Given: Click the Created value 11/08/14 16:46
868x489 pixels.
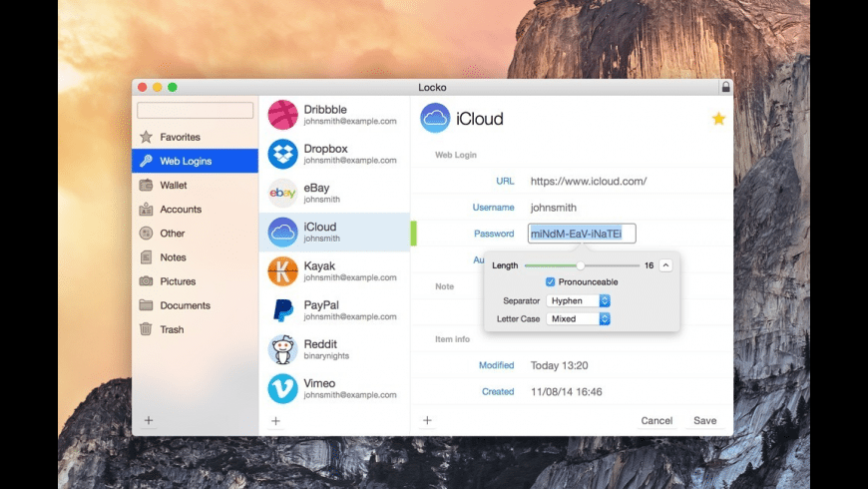Looking at the screenshot, I should click(x=567, y=392).
